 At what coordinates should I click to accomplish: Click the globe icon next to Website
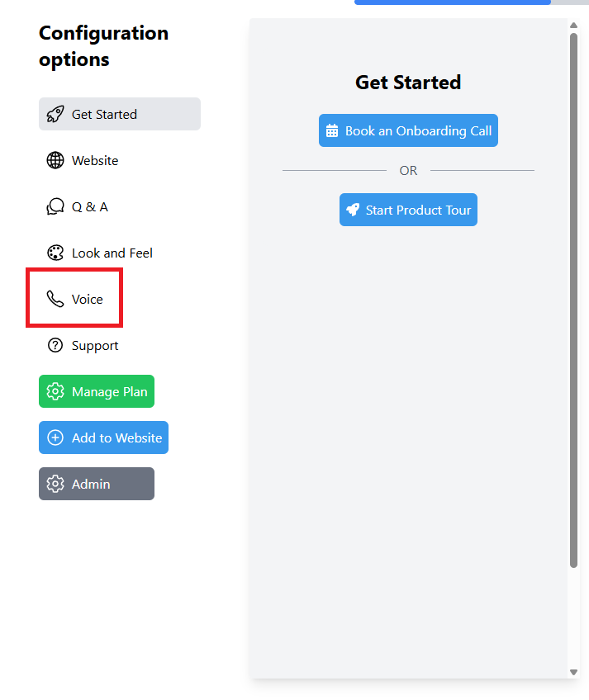(x=55, y=160)
